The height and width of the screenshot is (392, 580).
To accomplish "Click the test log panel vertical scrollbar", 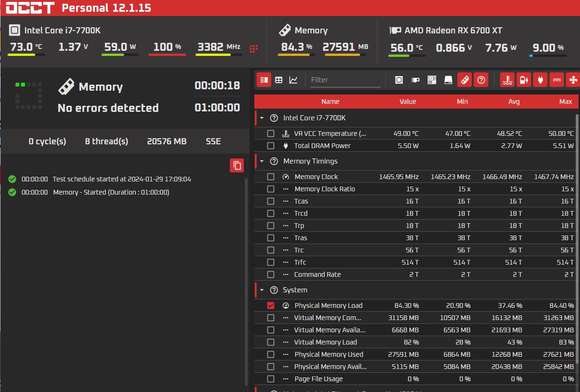I will [x=246, y=282].
